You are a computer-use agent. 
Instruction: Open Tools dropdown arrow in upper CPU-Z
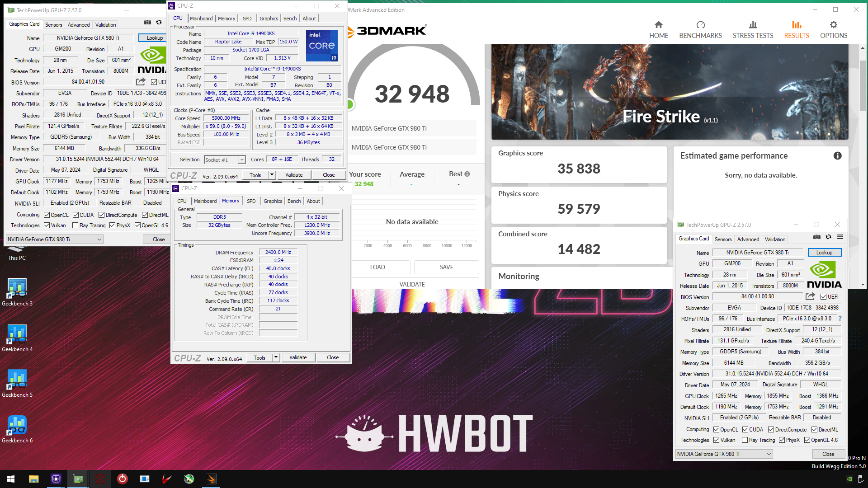(x=272, y=175)
